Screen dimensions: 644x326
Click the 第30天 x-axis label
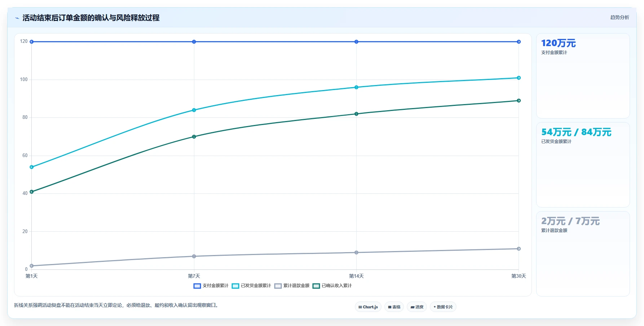[x=519, y=276]
